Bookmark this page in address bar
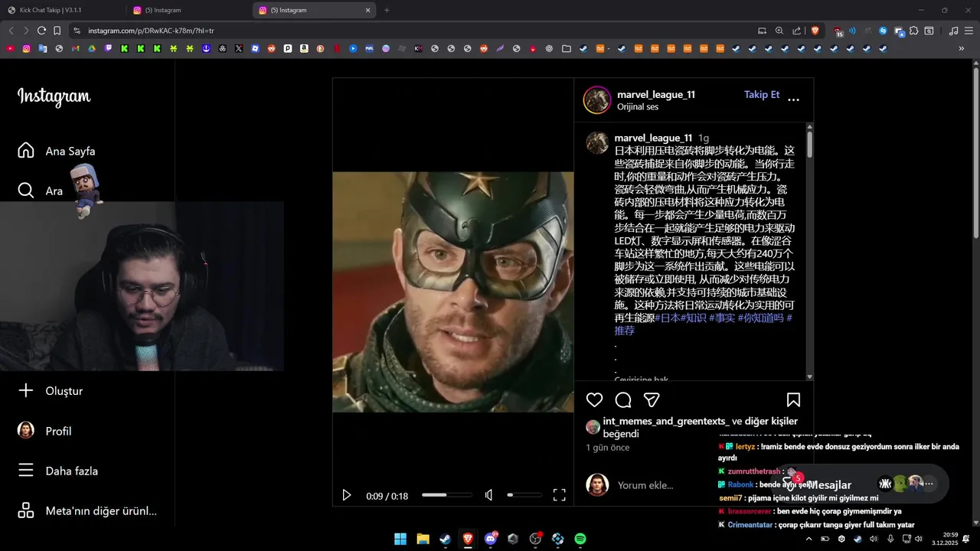Image resolution: width=980 pixels, height=551 pixels. click(57, 31)
